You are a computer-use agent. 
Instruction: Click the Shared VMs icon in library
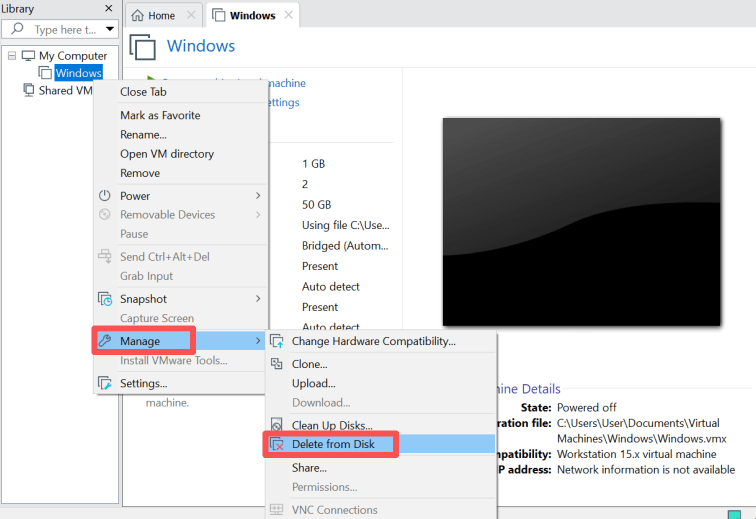(x=29, y=90)
